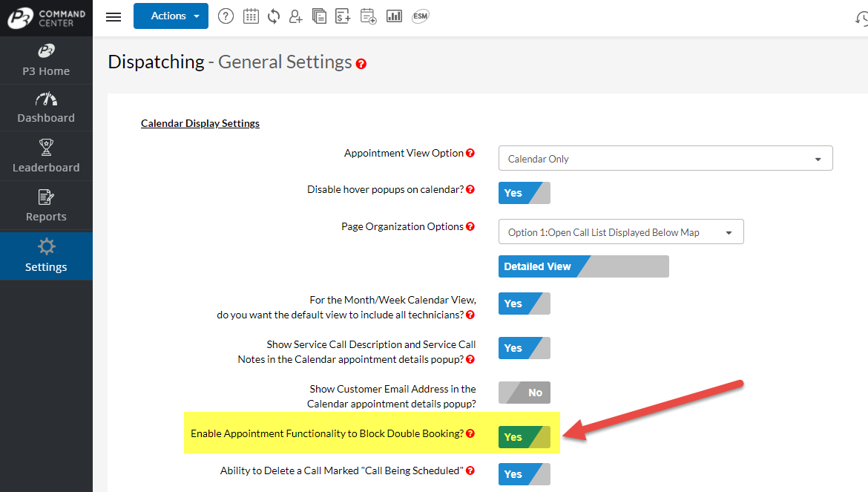Toggle Disable hover popups on calendar switch
868x492 pixels.
click(524, 193)
